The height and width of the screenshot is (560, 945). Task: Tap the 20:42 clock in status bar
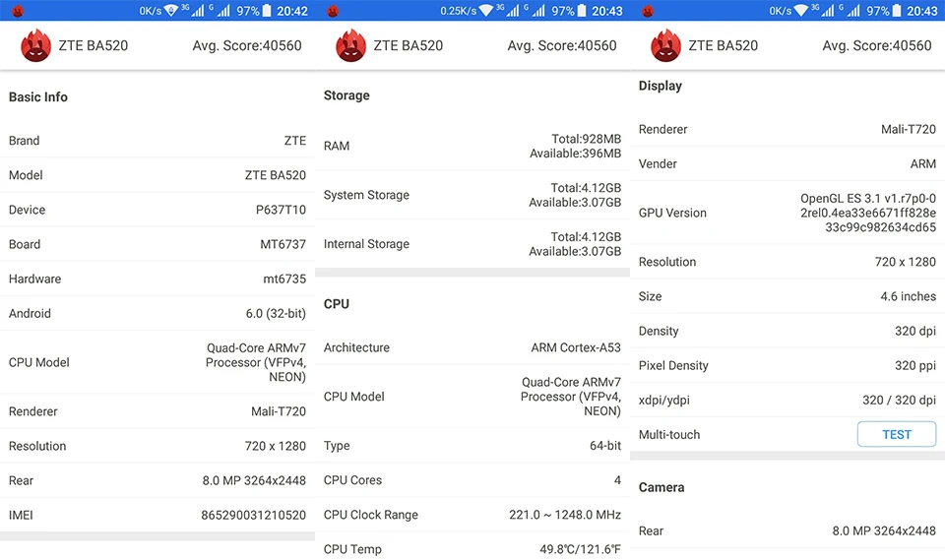pyautogui.click(x=292, y=11)
